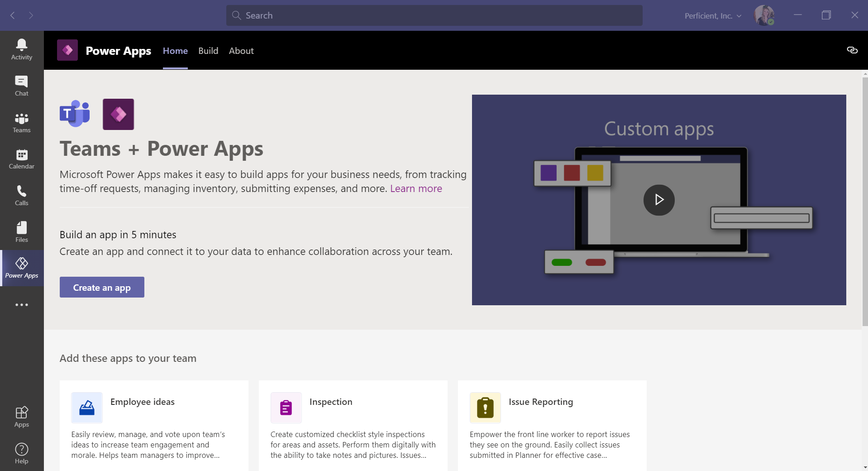Screen dimensions: 868x471
Task: Open the profile picture menu
Action: click(x=764, y=15)
